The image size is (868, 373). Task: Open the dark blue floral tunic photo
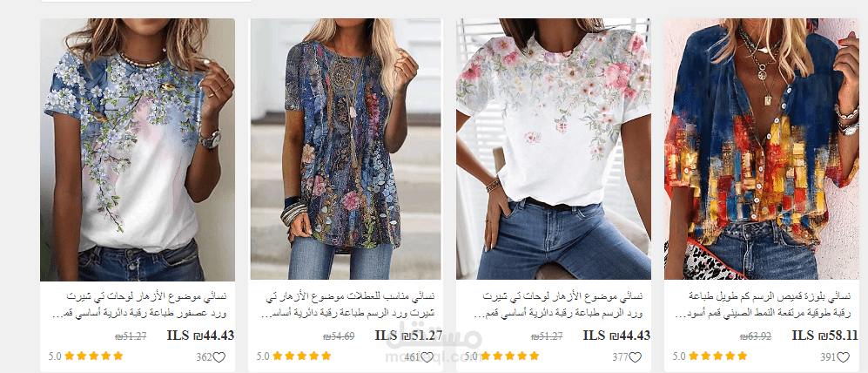click(346, 150)
